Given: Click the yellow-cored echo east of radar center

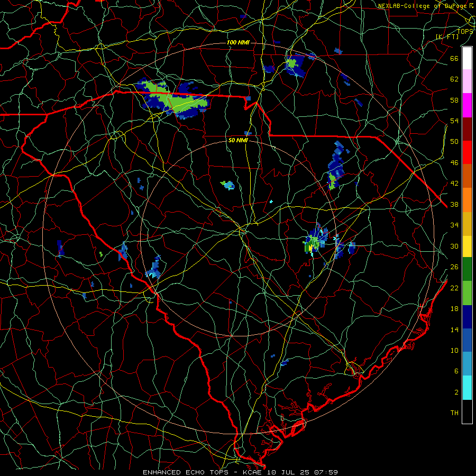Looking at the screenshot, I should pyautogui.click(x=315, y=241).
